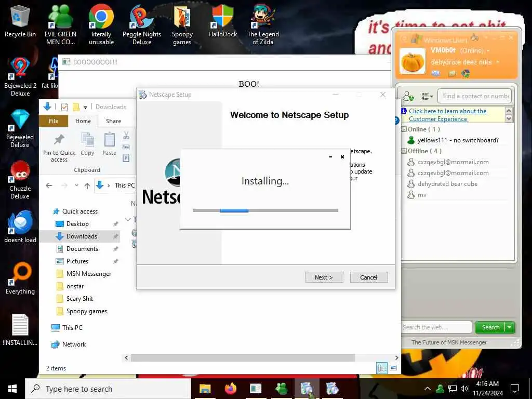
Task: Click Cancel in Netscape Setup
Action: (x=368, y=277)
